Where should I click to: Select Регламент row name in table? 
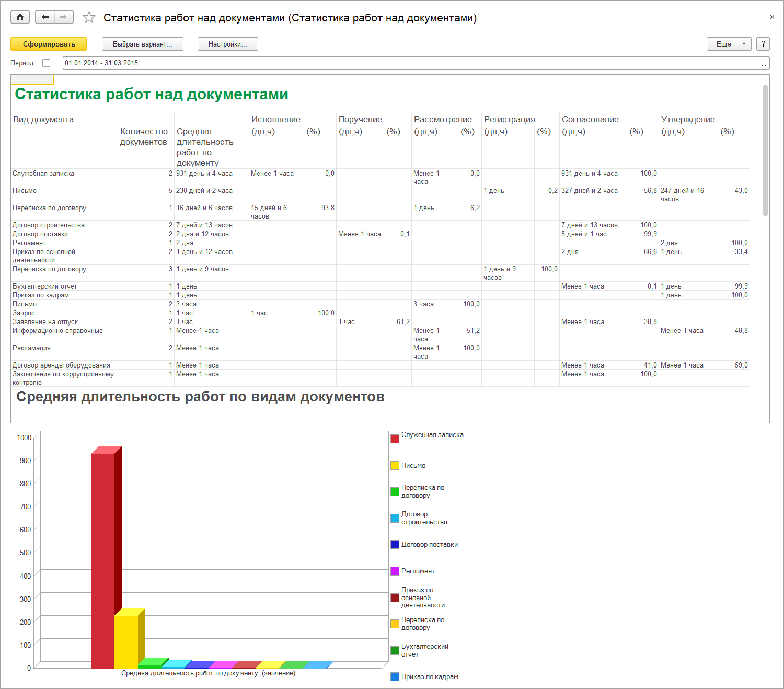pos(29,243)
